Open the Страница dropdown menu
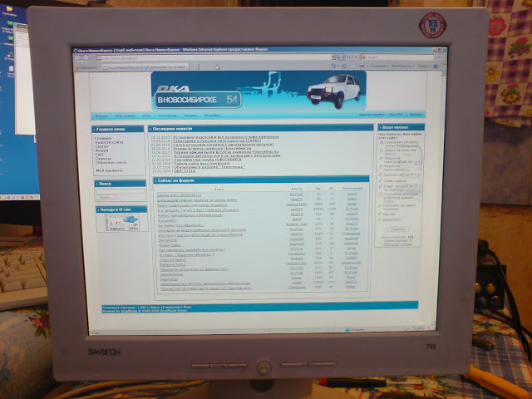 pos(379,66)
